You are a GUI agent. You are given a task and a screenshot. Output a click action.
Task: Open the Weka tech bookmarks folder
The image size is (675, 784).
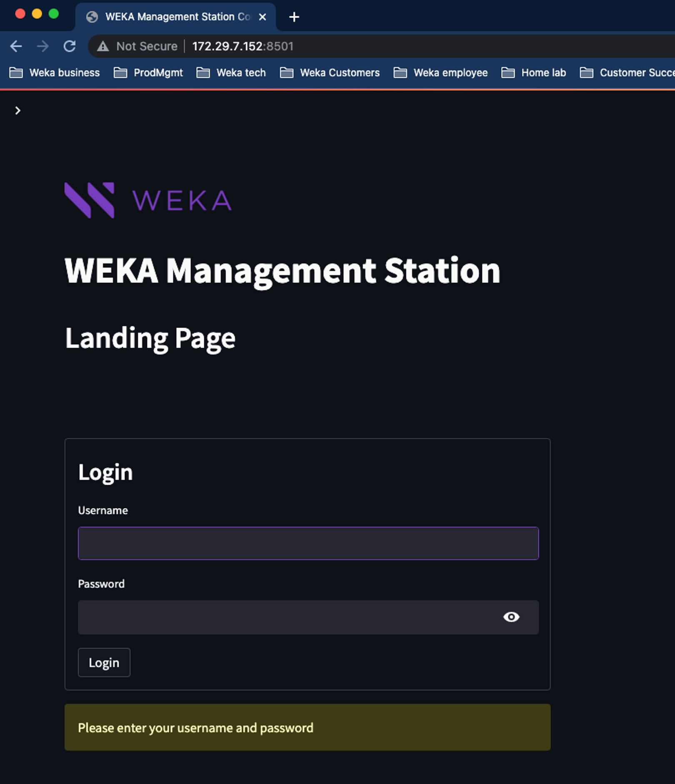click(x=231, y=73)
